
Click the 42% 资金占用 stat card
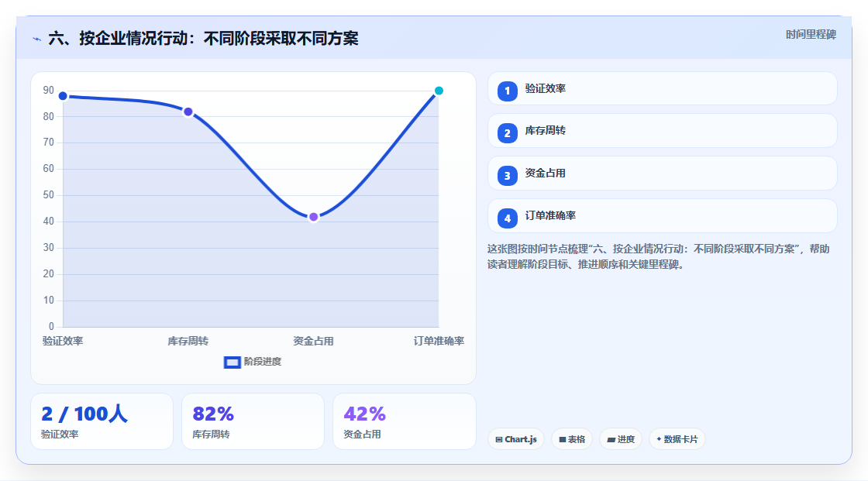[x=404, y=421]
